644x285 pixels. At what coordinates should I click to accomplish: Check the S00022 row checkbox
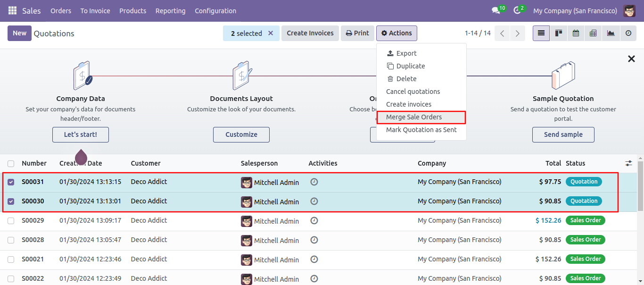[x=11, y=279]
